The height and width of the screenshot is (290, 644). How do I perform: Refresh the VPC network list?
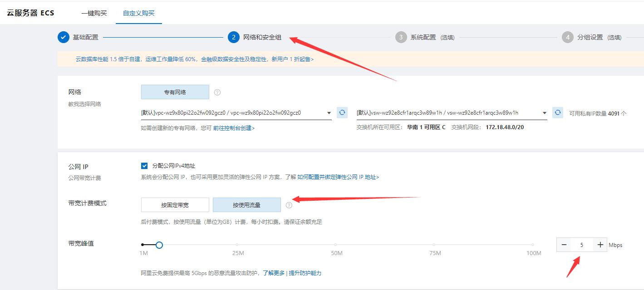342,112
